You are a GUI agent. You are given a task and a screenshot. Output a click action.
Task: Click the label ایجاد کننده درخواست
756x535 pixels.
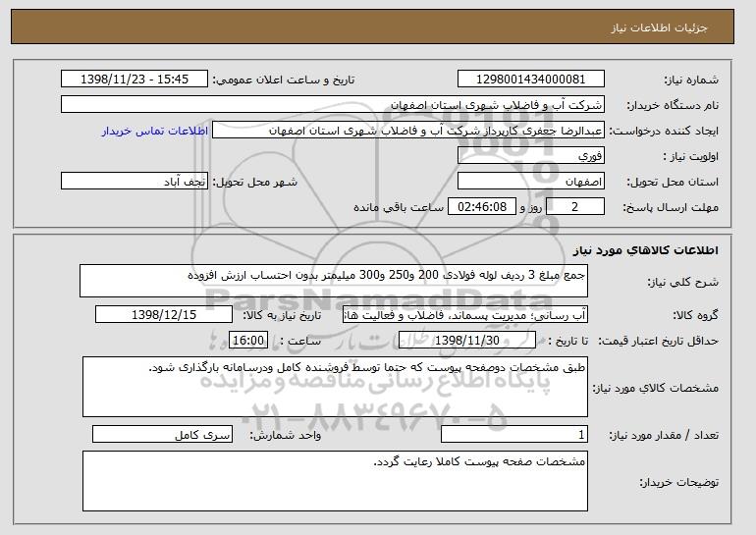pos(664,132)
